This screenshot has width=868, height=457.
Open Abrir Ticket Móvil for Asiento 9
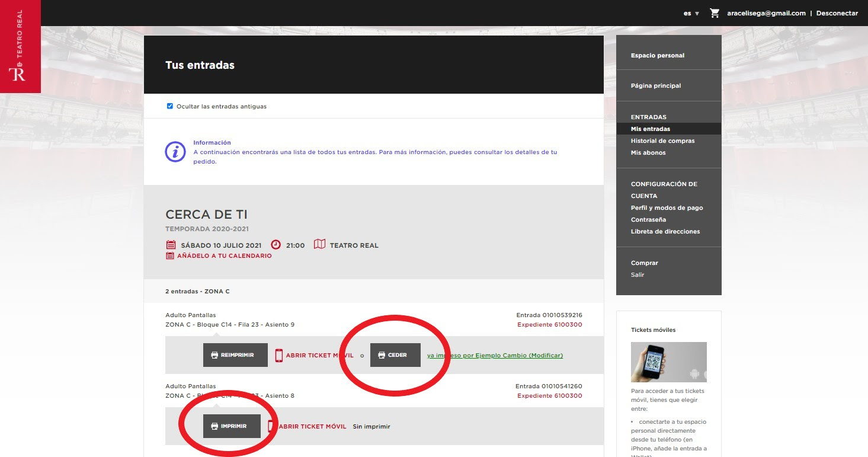[x=320, y=355]
